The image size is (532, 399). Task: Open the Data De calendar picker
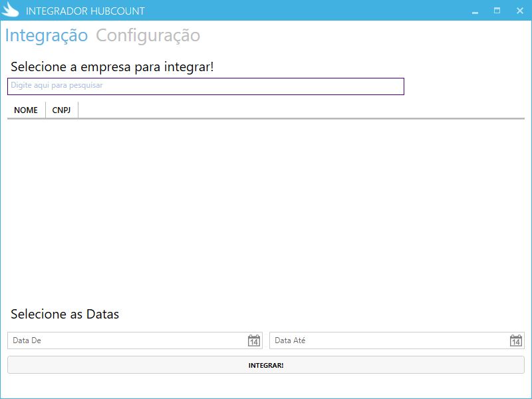tap(254, 340)
